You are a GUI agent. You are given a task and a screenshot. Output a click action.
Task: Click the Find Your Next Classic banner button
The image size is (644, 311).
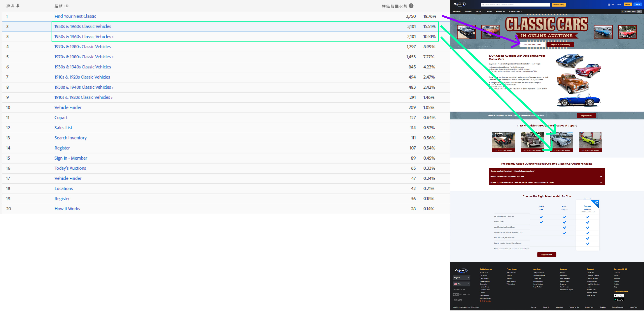coord(532,44)
